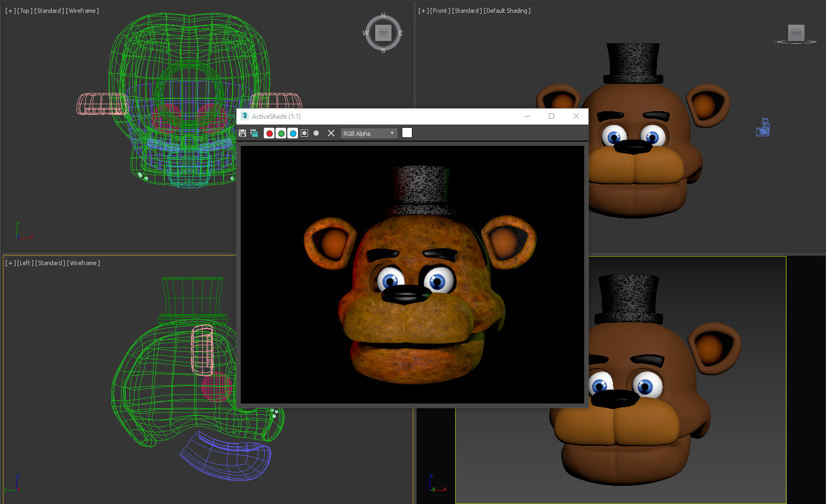Open the [Standard] menu in the Left viewport
The height and width of the screenshot is (504, 826).
point(50,263)
